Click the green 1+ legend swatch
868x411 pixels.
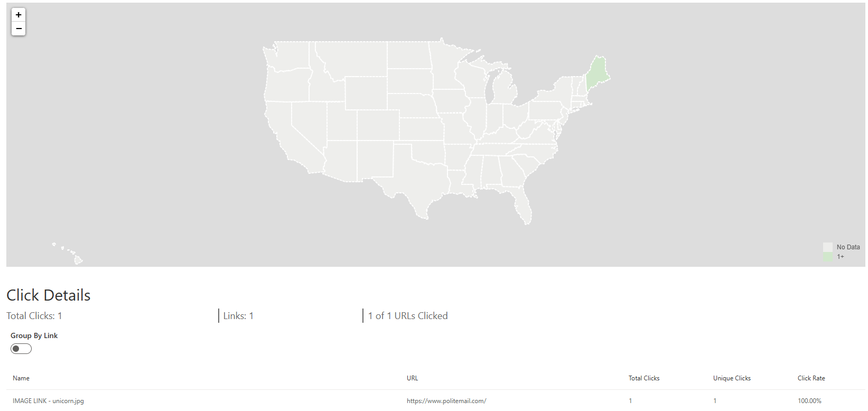click(x=827, y=257)
